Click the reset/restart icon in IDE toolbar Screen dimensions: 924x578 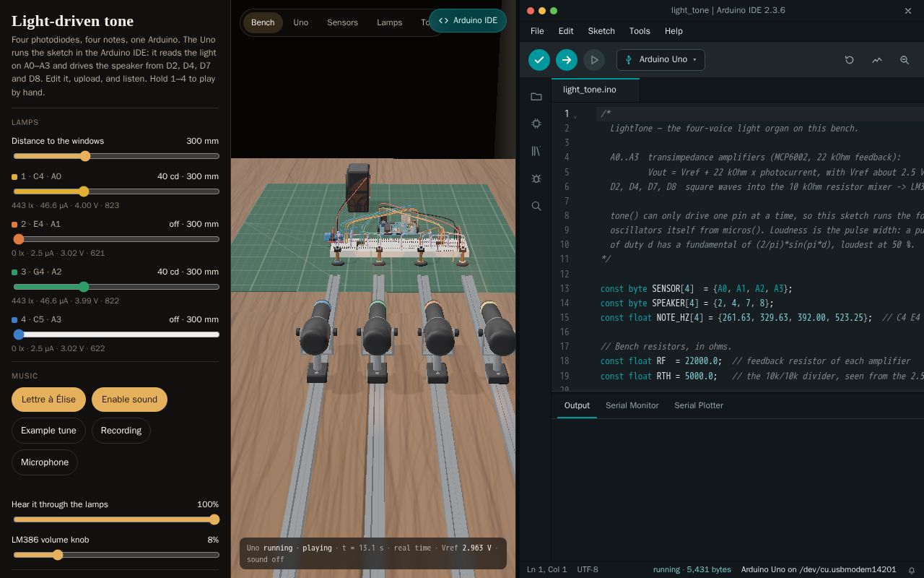click(x=850, y=60)
